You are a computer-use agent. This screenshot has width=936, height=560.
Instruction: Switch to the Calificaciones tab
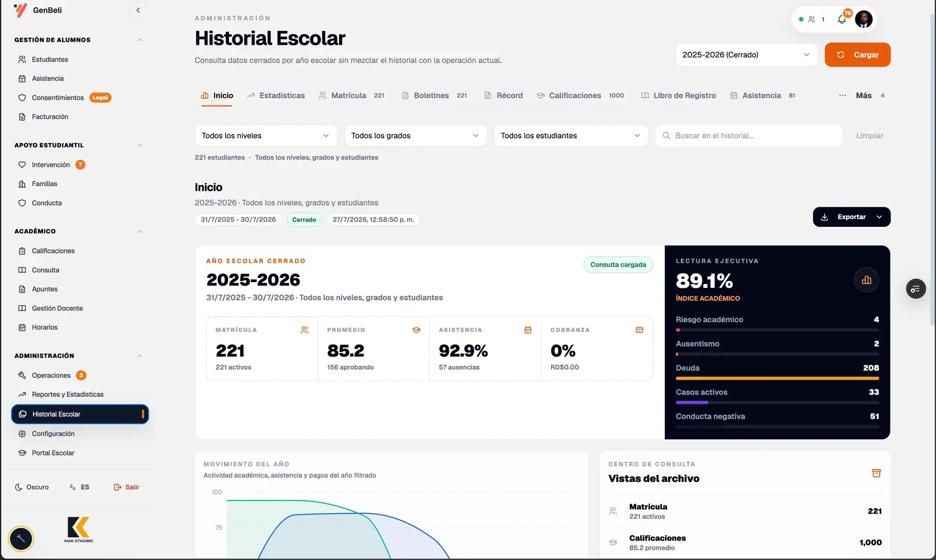[x=580, y=96]
